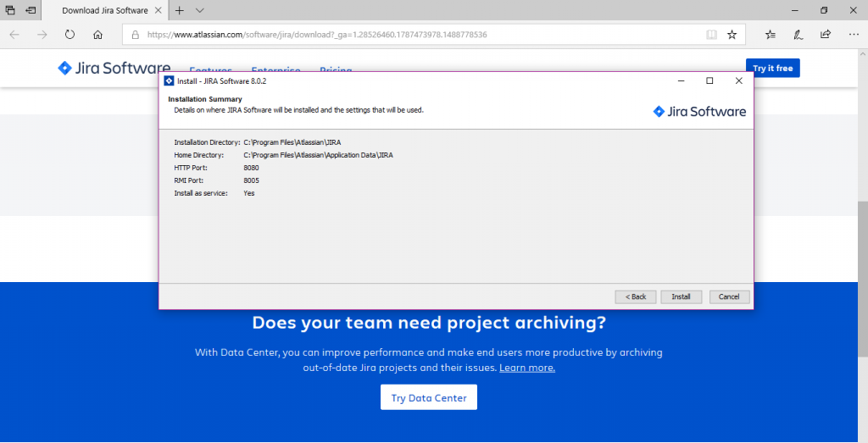The height and width of the screenshot is (443, 868).
Task: Click the RMI Port value 8005
Action: click(x=251, y=180)
